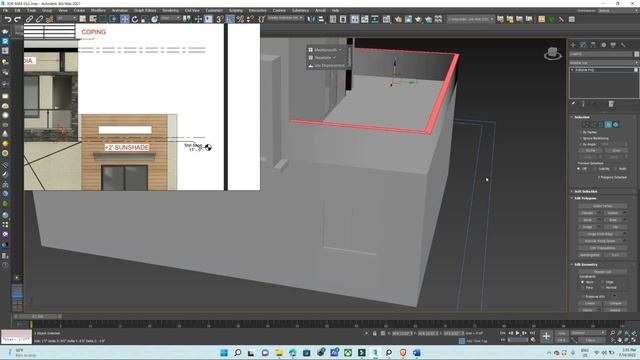Open the File menu

[x=5, y=11]
